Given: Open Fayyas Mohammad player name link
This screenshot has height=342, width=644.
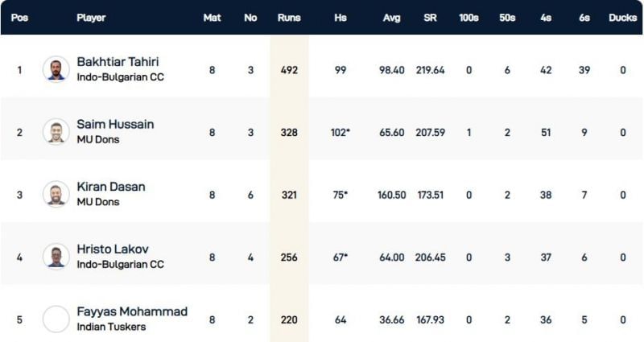Looking at the screenshot, I should pyautogui.click(x=132, y=311).
